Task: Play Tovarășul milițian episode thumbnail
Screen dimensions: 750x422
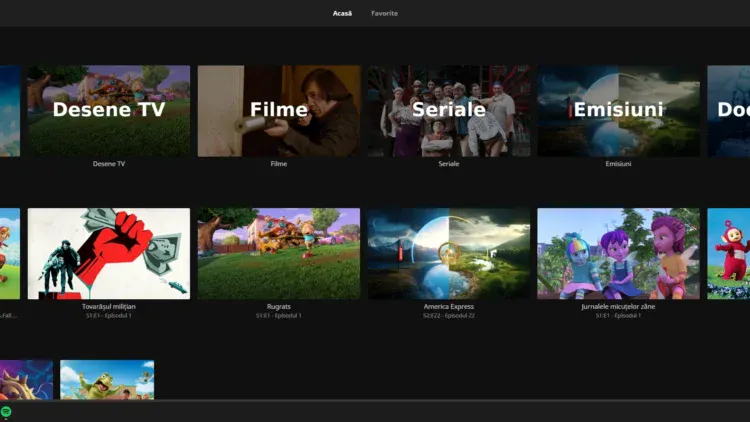Action: (x=108, y=254)
